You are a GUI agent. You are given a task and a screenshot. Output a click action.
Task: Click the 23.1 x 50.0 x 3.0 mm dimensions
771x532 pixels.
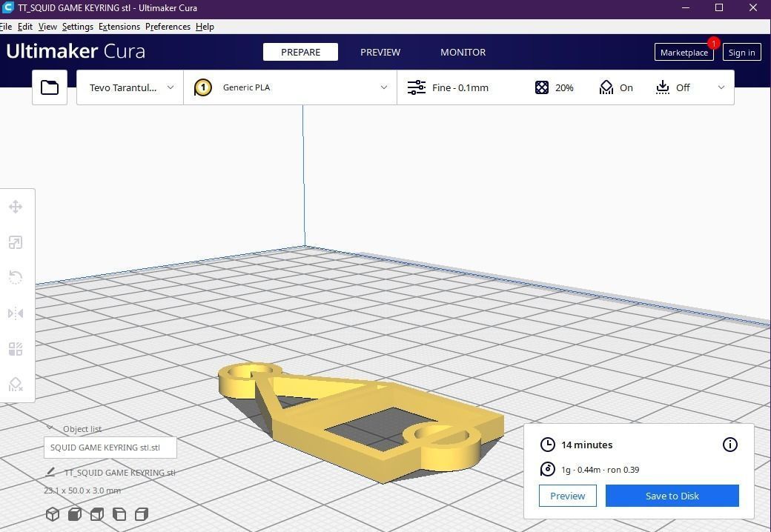pos(82,491)
